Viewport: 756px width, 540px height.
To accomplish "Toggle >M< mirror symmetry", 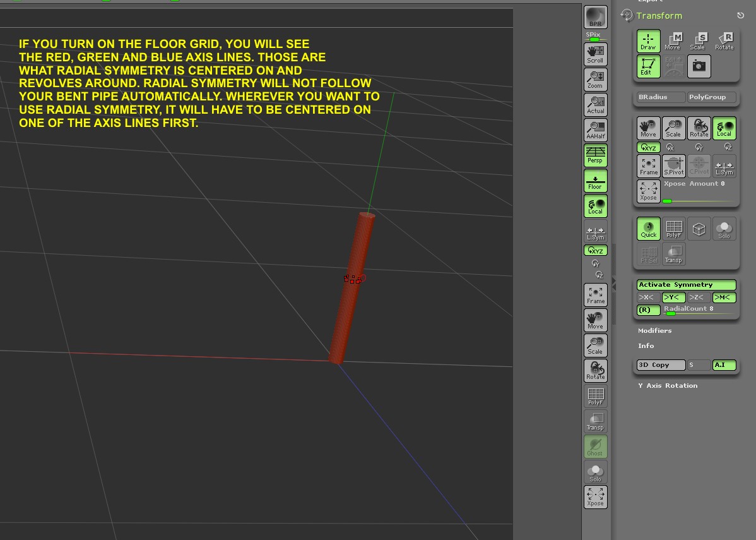I will 724,297.
